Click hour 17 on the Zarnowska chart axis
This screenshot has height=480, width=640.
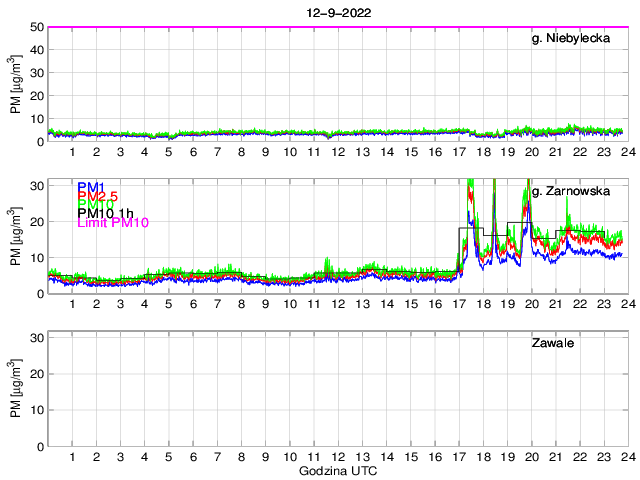[458, 304]
